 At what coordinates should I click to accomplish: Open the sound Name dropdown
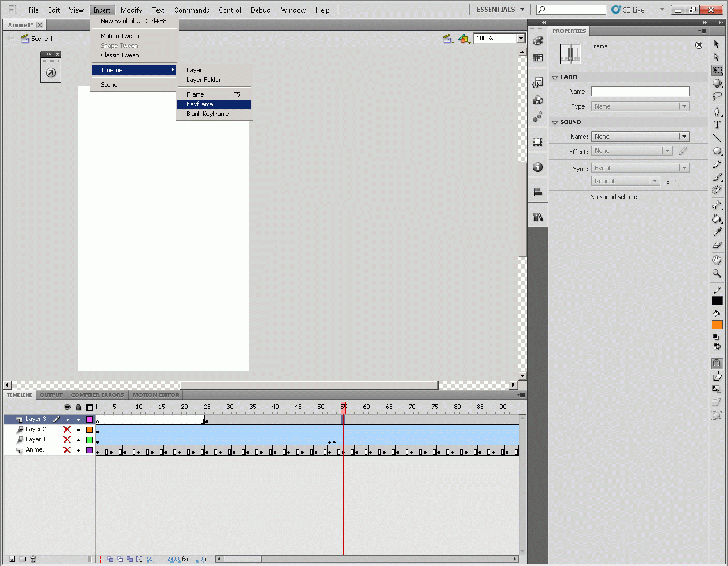pos(640,137)
